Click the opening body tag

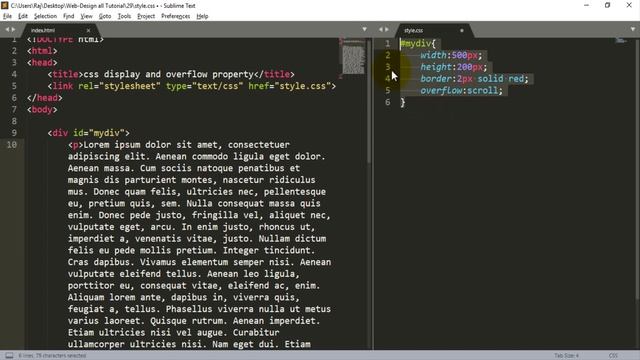pos(42,110)
